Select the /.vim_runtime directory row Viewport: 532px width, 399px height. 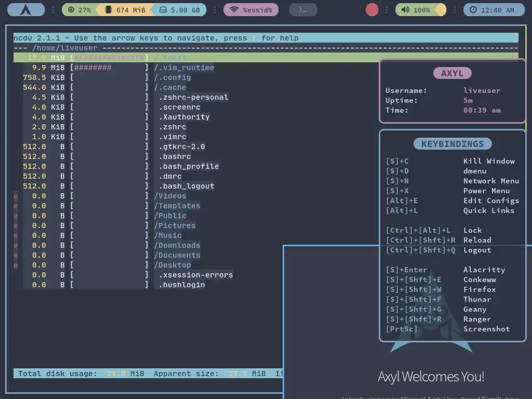point(118,68)
